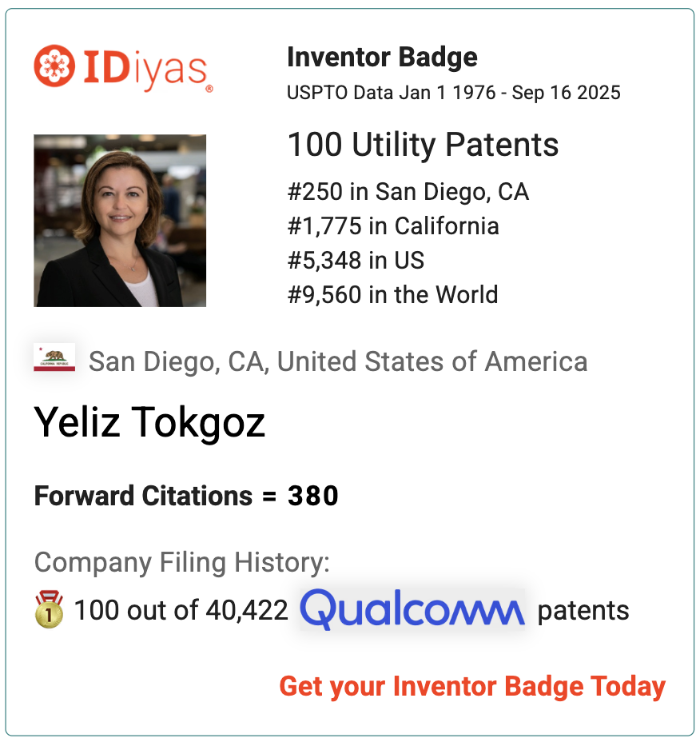Open the inventor profile photo
This screenshot has height=742, width=700.
(x=120, y=221)
